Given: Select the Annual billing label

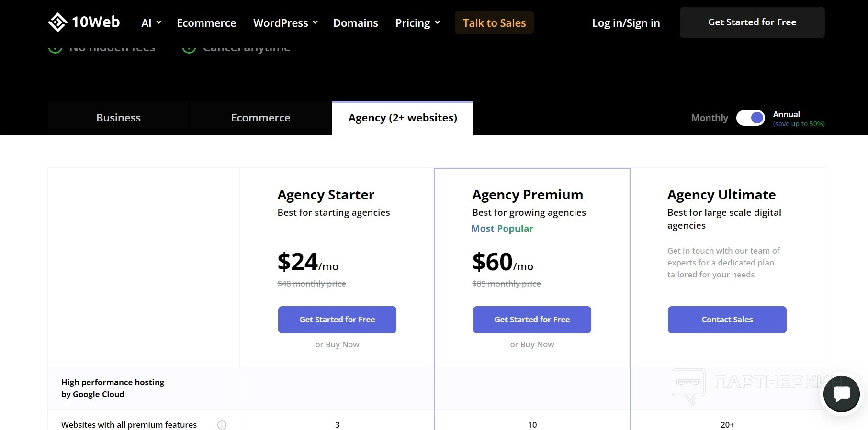Looking at the screenshot, I should point(786,114).
